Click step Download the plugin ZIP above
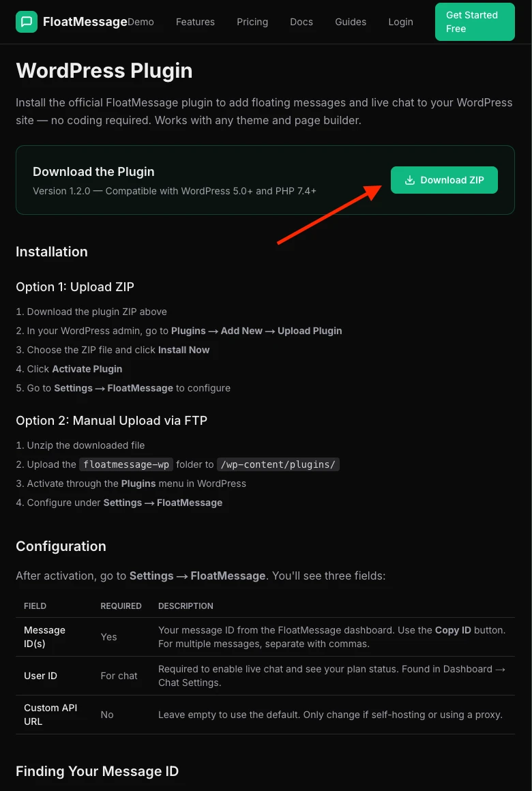532x791 pixels. tap(91, 312)
